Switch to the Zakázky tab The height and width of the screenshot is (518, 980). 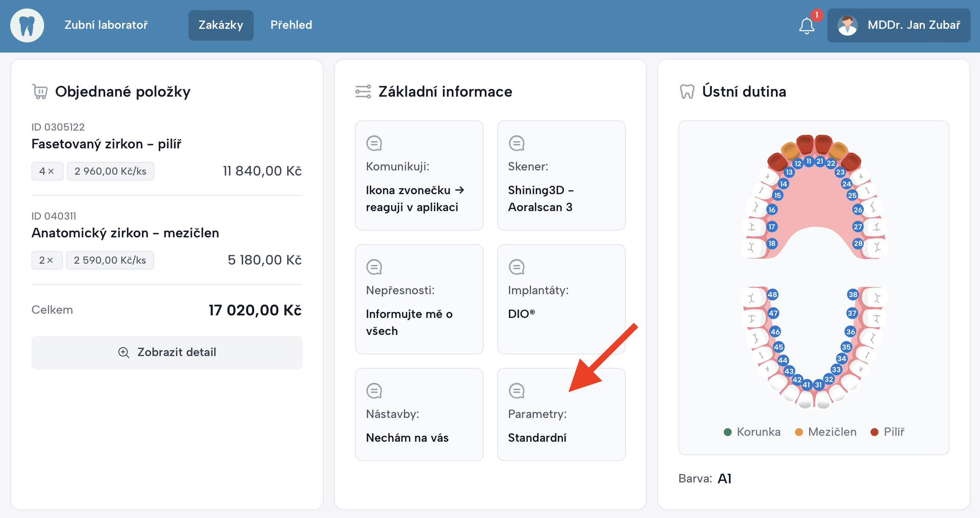pyautogui.click(x=221, y=25)
